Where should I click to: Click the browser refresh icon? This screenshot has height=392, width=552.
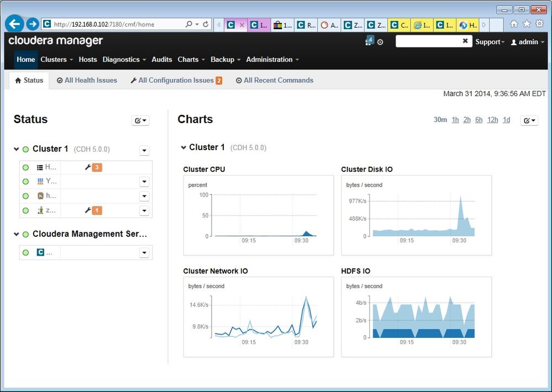coord(206,24)
